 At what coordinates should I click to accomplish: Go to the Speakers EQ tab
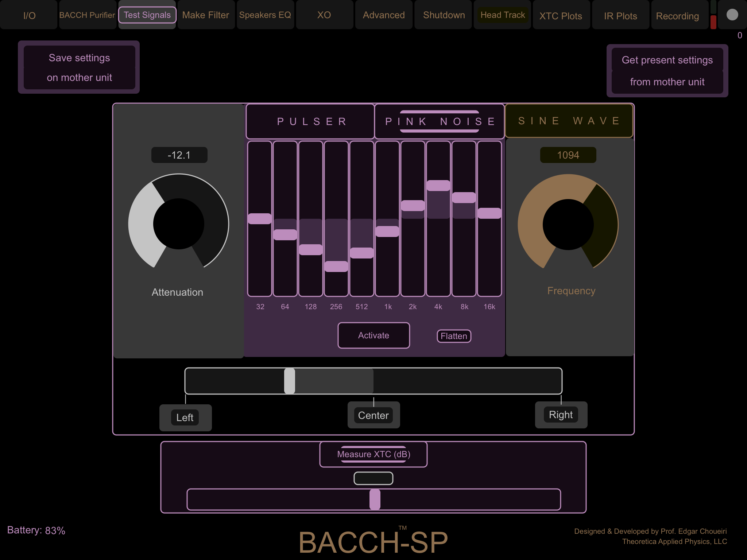[265, 15]
